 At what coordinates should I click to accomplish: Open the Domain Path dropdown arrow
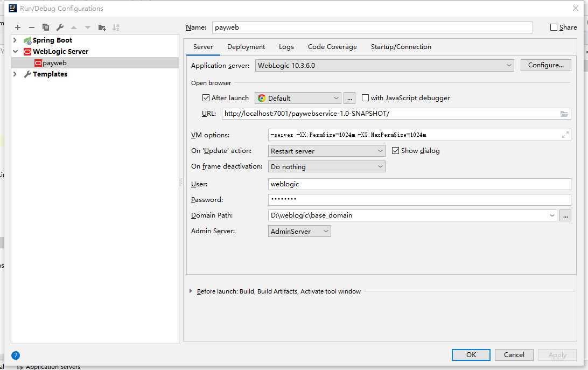point(552,215)
